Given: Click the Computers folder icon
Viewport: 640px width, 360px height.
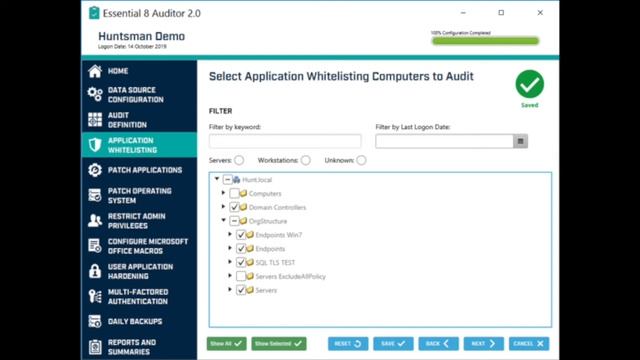Looking at the screenshot, I should (243, 193).
